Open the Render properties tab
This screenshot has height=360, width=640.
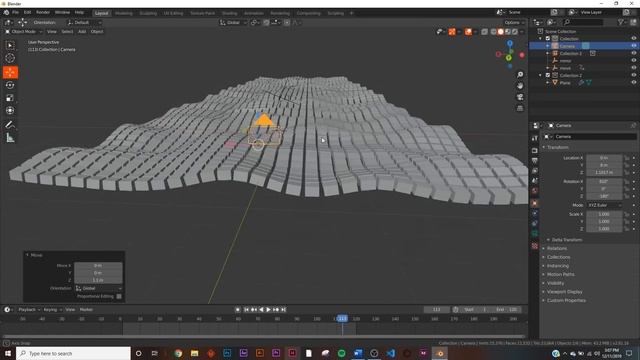[535, 151]
